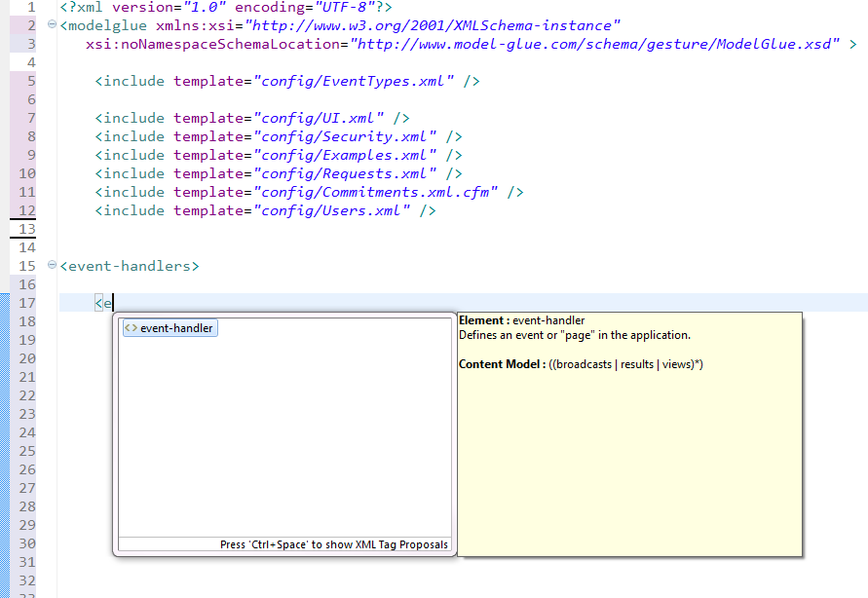Click line number 5 in gutter
868x598 pixels.
(31, 81)
